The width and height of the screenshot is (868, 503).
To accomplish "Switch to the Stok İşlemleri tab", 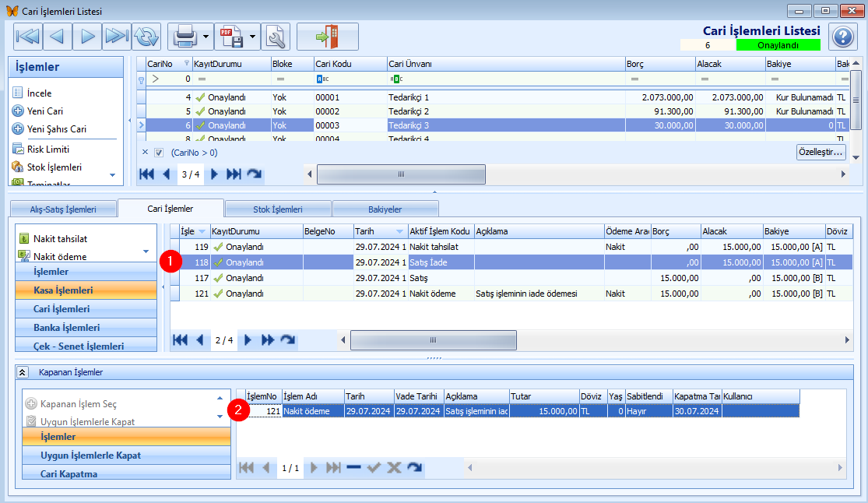I will [x=278, y=209].
